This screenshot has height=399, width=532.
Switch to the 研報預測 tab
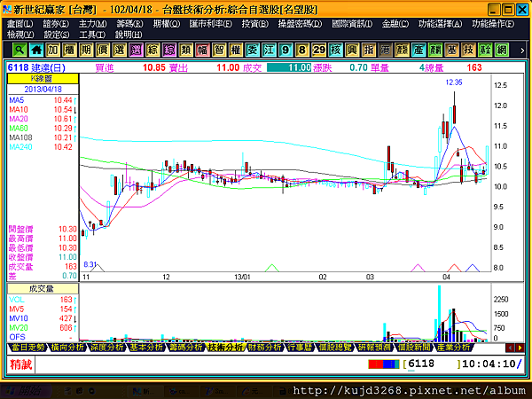(374, 347)
